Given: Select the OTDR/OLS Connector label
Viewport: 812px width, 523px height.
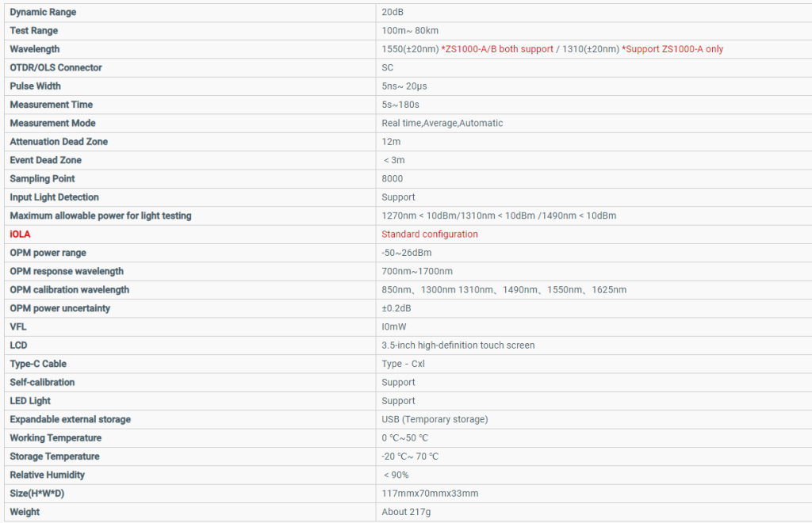Looking at the screenshot, I should coord(56,68).
